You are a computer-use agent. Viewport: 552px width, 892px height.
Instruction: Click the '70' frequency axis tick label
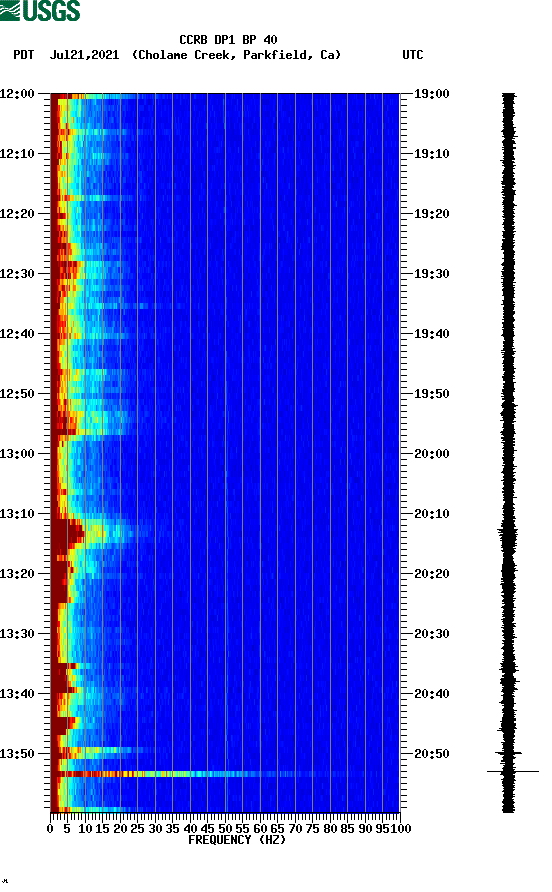click(x=295, y=829)
